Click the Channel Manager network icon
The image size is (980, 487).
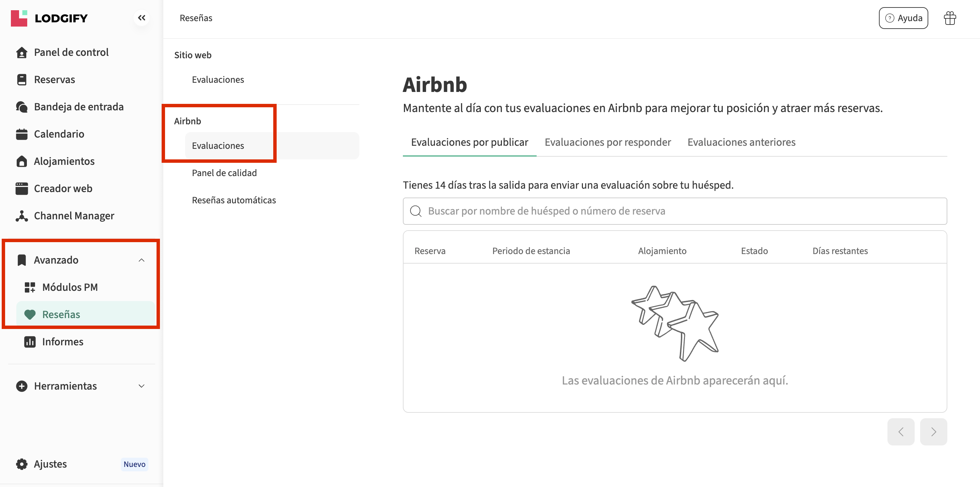22,216
